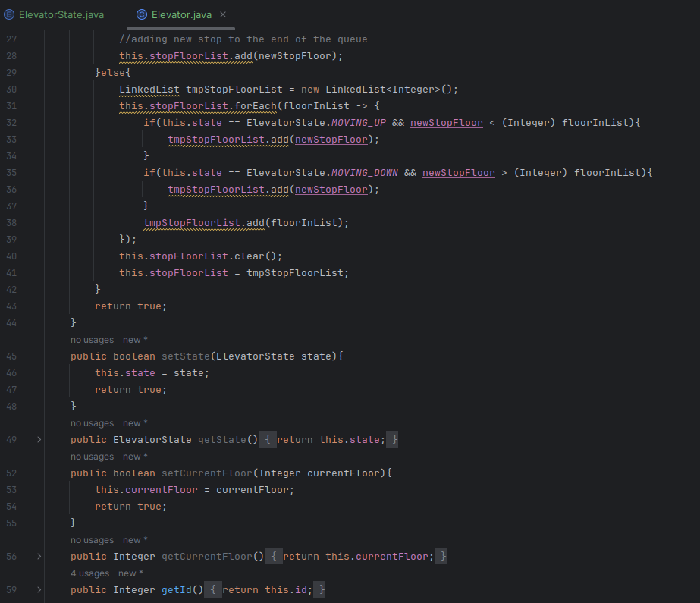Image resolution: width=700 pixels, height=603 pixels.
Task: Click 'new *' hint above getCurrentFloor
Action: 135,540
